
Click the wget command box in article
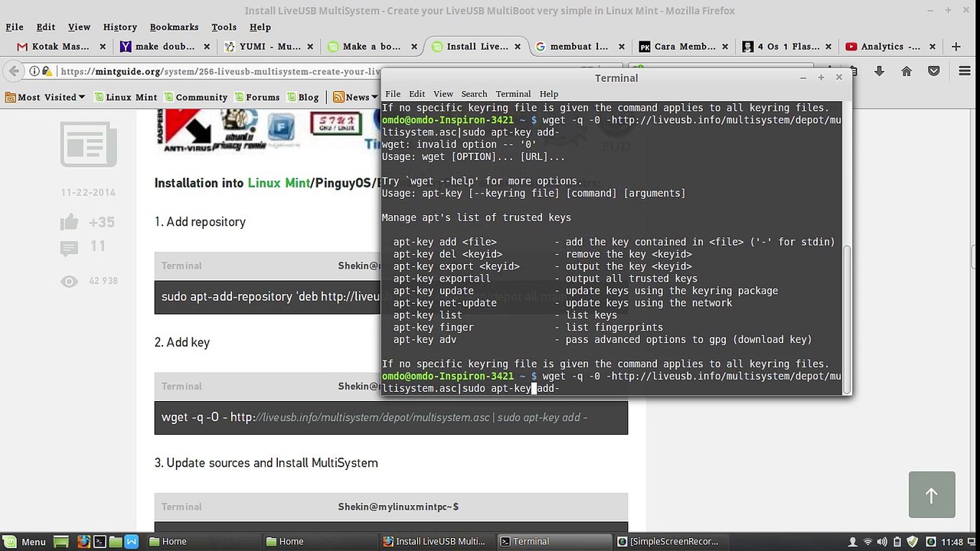(390, 418)
